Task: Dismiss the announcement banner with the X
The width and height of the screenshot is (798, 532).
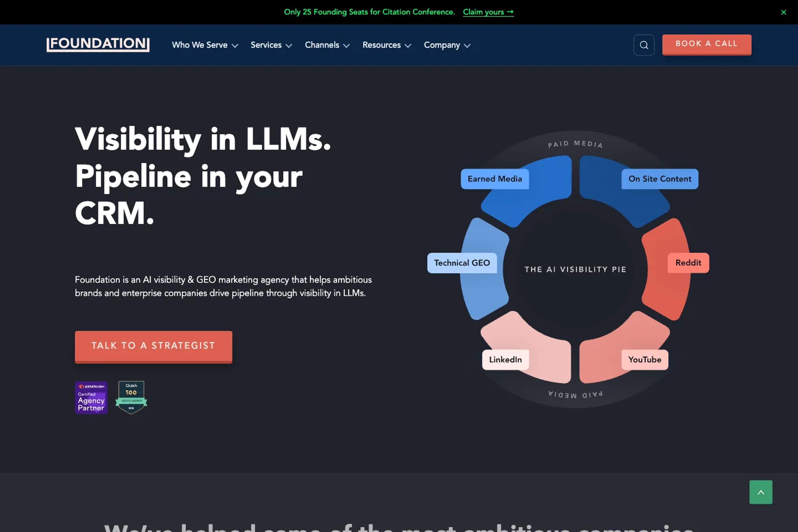Action: pos(783,12)
